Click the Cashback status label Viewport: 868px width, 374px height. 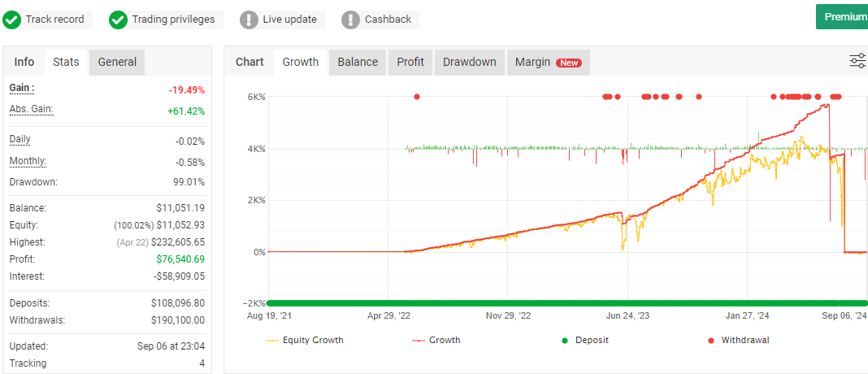[388, 20]
